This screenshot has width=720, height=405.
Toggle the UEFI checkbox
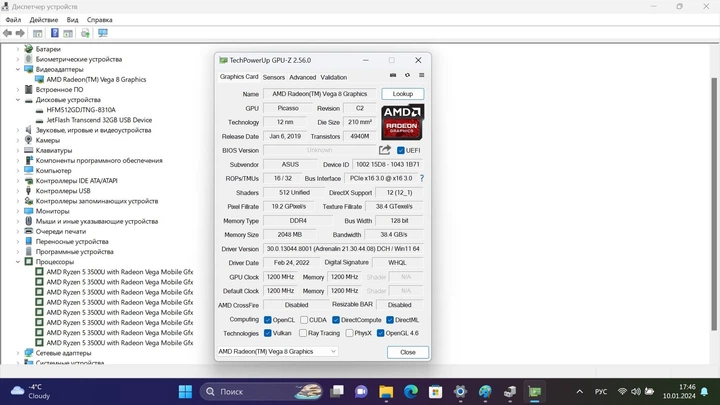(x=400, y=150)
